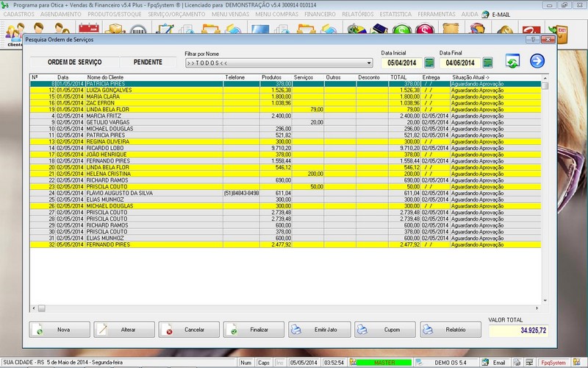
Task: Click the blue right-arrow icon in the dialog
Action: (537, 61)
